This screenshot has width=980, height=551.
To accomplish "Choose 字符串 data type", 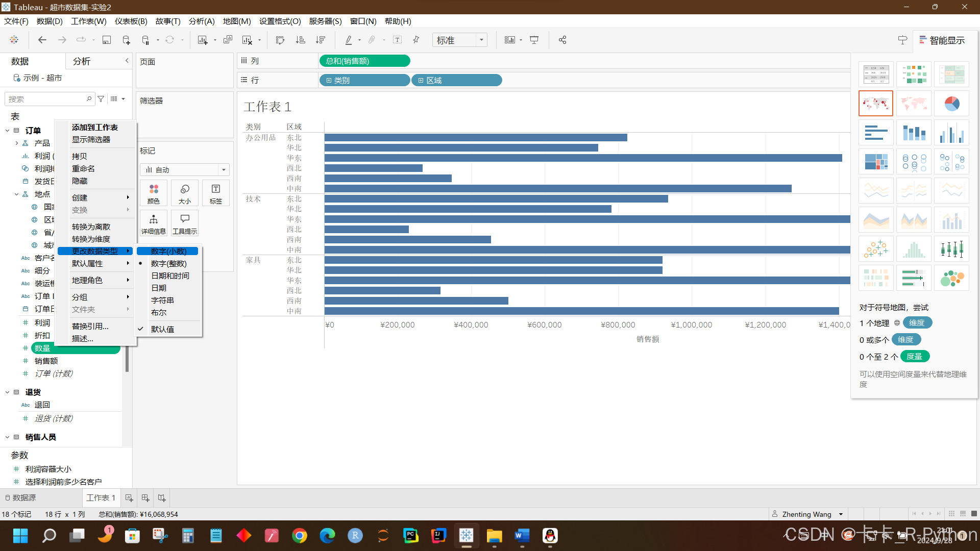I will click(163, 300).
